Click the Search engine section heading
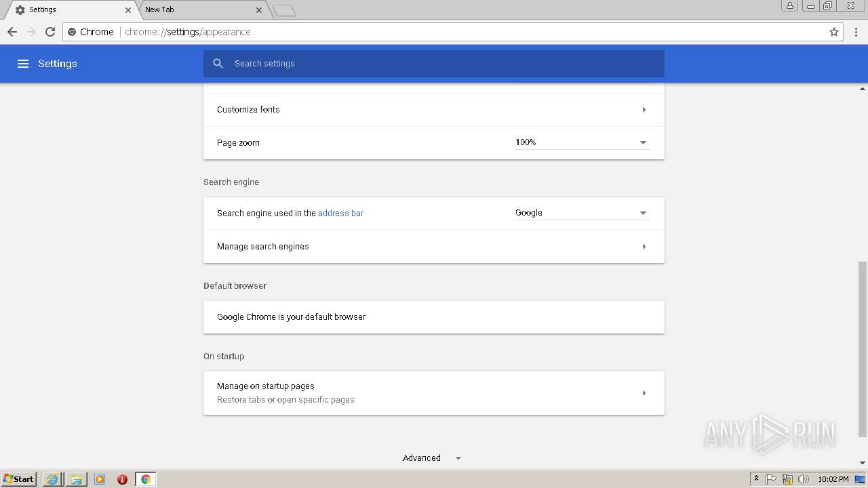Viewport: 868px width, 488px height. pyautogui.click(x=231, y=182)
